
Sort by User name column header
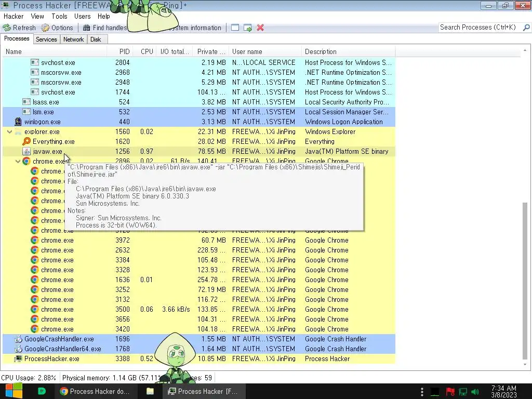tap(265, 51)
